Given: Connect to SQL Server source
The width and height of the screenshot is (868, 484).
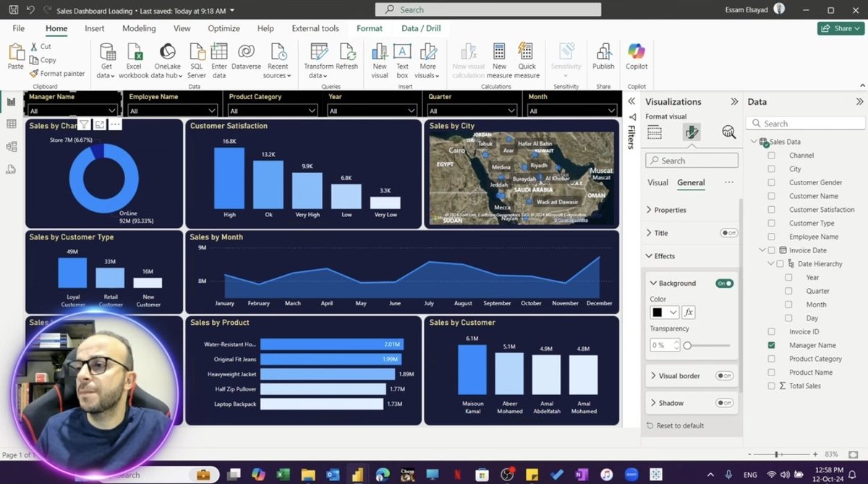Looking at the screenshot, I should pyautogui.click(x=197, y=61).
